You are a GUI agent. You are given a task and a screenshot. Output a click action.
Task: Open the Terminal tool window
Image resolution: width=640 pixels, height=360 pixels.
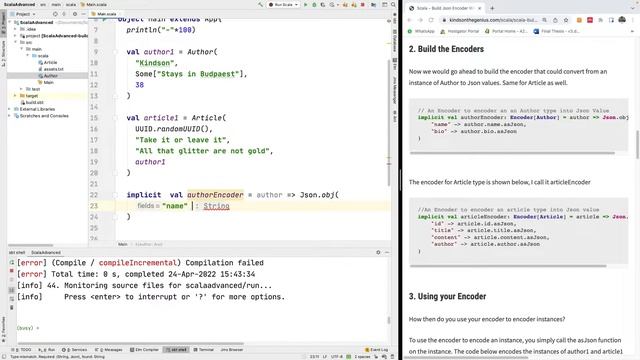(x=204, y=350)
